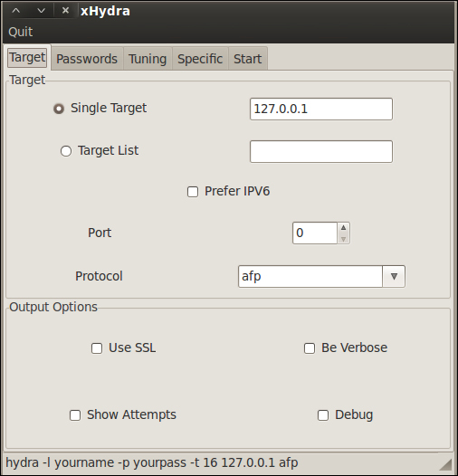Click the window roll-down arrow icon
Viewport: 458px width, 476px height.
pyautogui.click(x=41, y=11)
